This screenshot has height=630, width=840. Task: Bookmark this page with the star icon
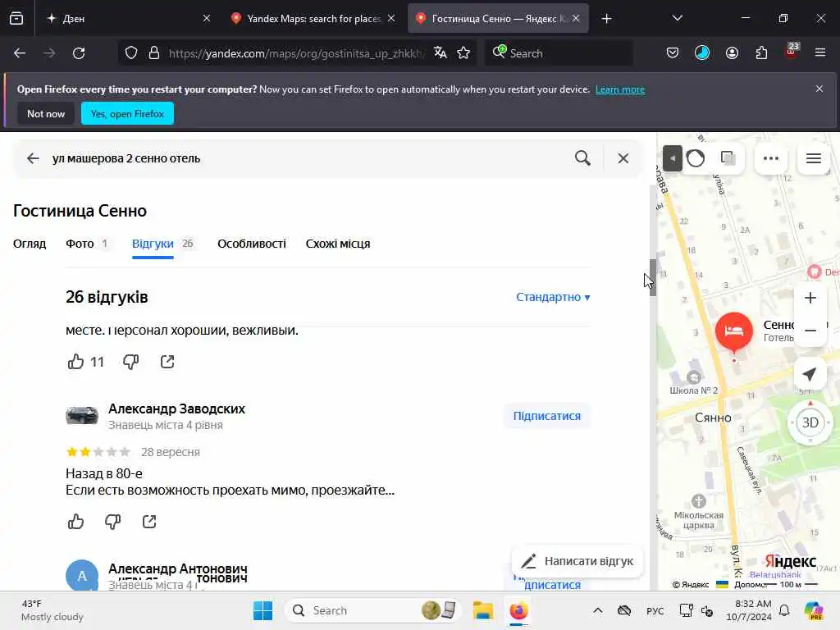click(x=463, y=53)
